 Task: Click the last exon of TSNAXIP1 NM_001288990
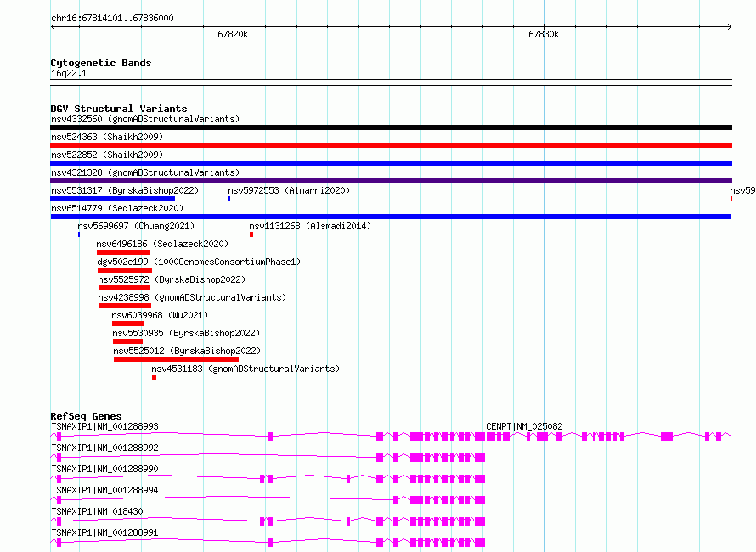tap(480, 479)
